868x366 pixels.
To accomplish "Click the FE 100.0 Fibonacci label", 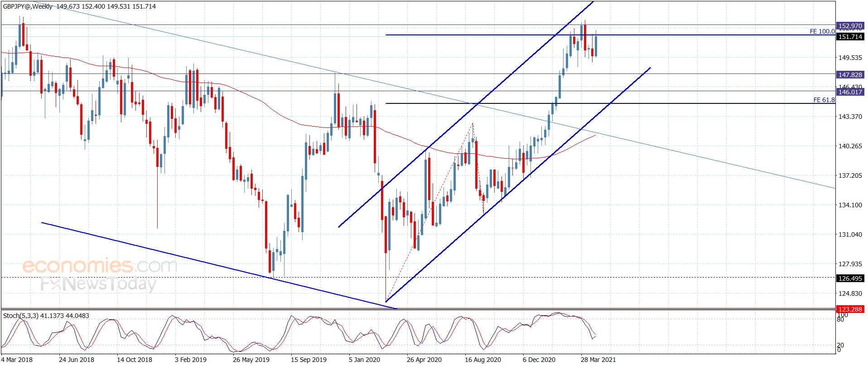I will coord(822,31).
